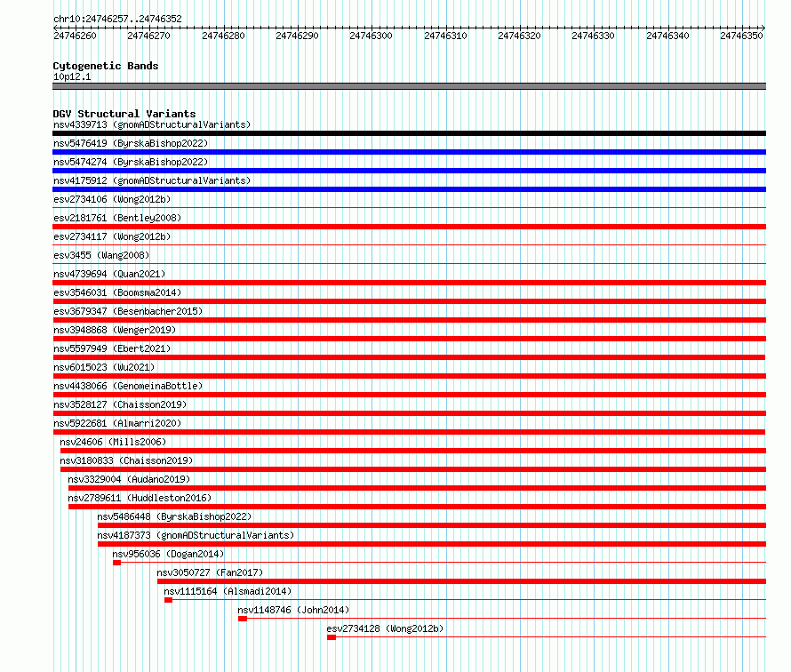Click the red bar under esv3679347

click(409, 320)
